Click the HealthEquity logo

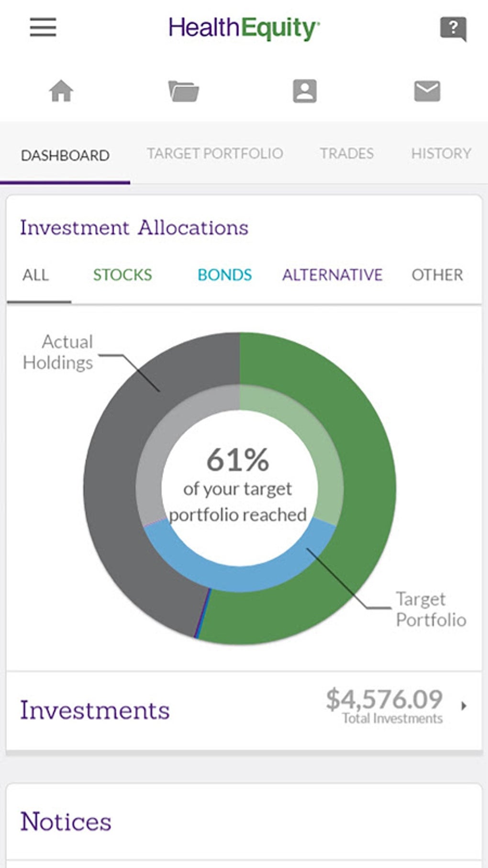pyautogui.click(x=244, y=28)
